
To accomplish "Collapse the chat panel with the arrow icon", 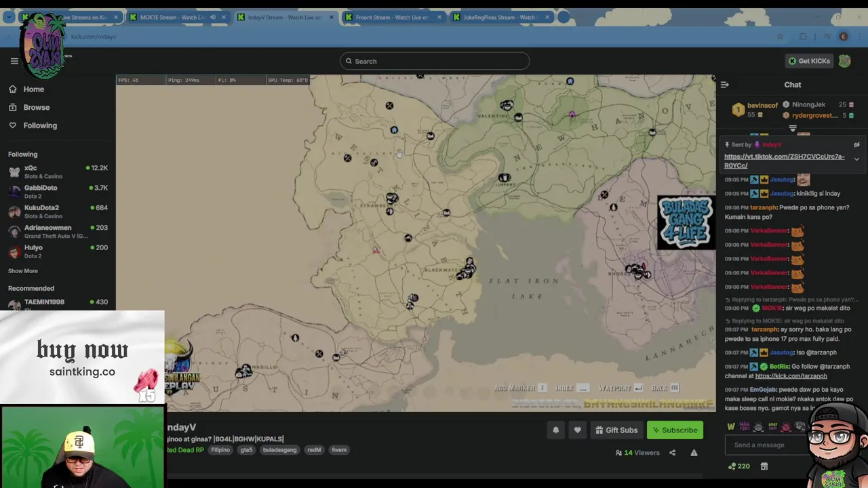I will 724,85.
